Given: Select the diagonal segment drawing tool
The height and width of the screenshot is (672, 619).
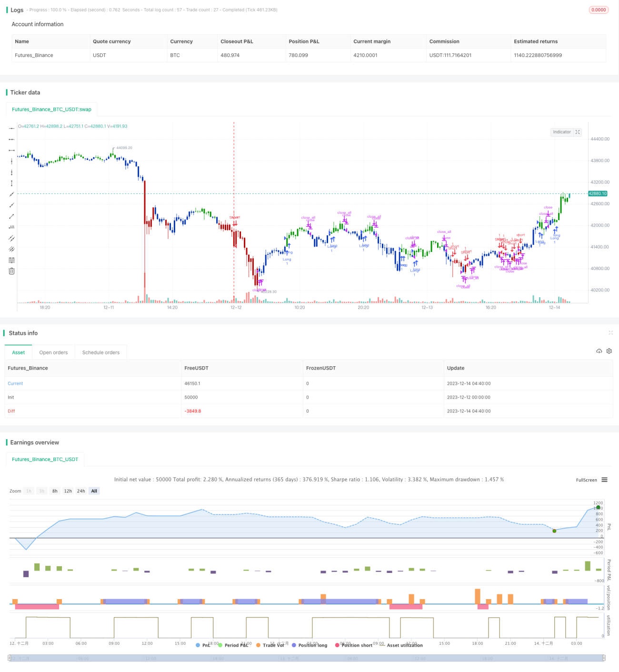Looking at the screenshot, I should click(x=11, y=216).
